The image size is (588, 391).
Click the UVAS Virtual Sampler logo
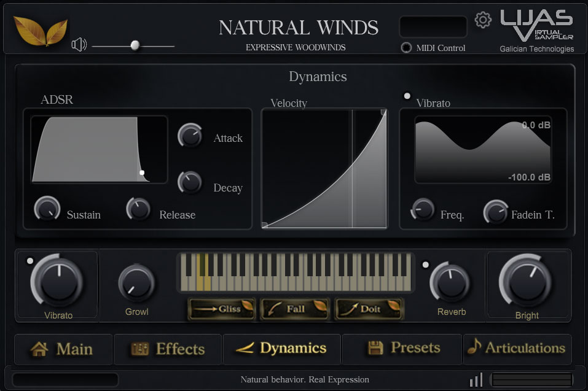click(x=536, y=25)
